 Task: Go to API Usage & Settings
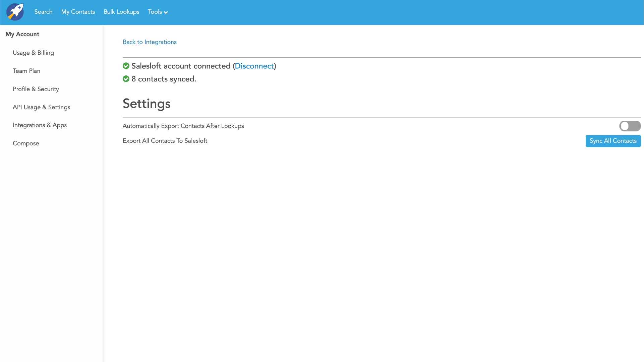coord(41,107)
